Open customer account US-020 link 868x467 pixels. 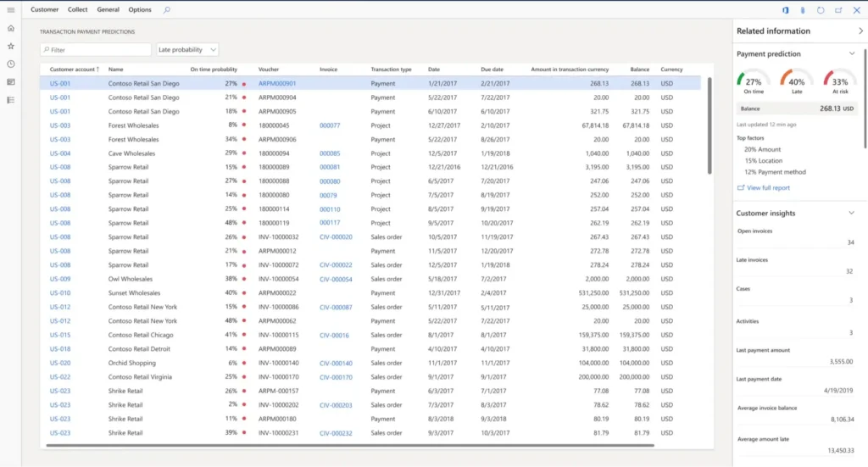(60, 363)
